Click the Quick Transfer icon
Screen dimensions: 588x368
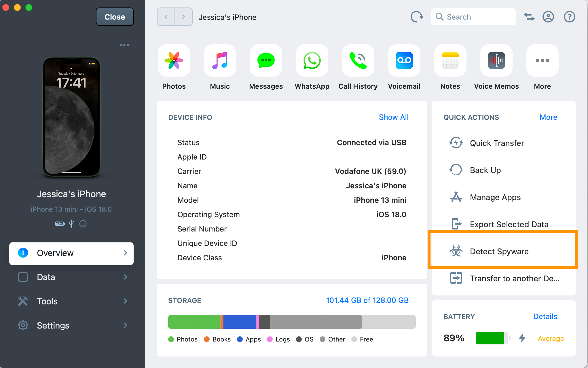456,143
